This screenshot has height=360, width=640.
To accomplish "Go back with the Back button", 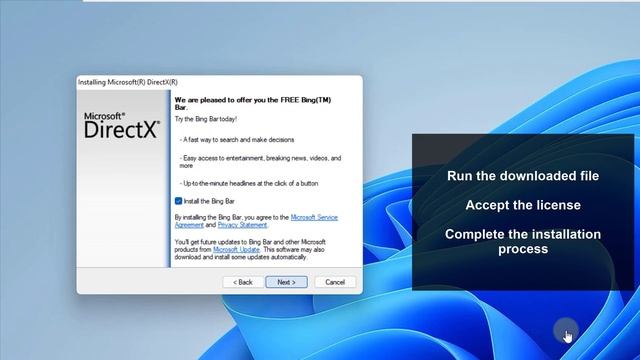I will pos(243,282).
